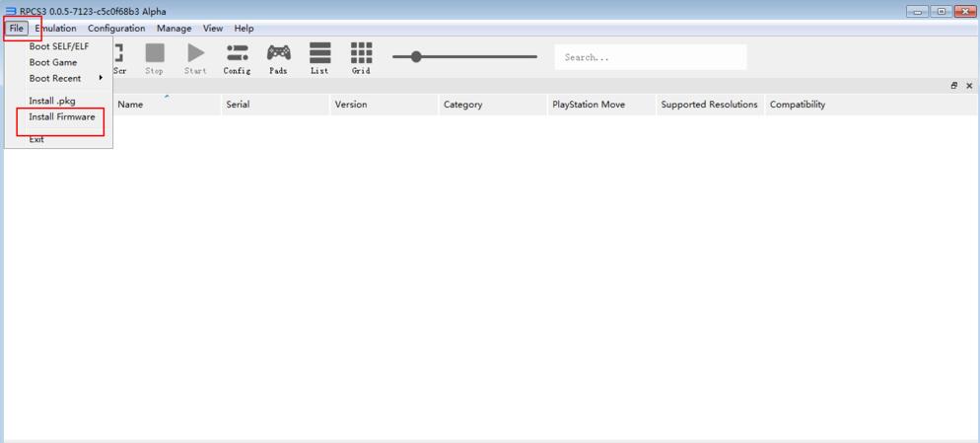The width and height of the screenshot is (980, 443).
Task: Sort by Category column header
Action: click(x=493, y=105)
